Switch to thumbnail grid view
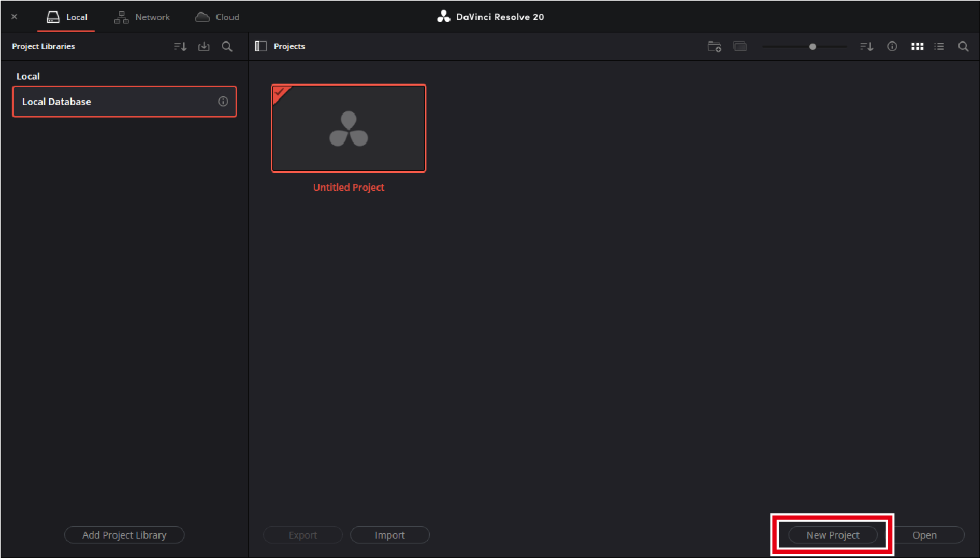The image size is (980, 558). (917, 46)
